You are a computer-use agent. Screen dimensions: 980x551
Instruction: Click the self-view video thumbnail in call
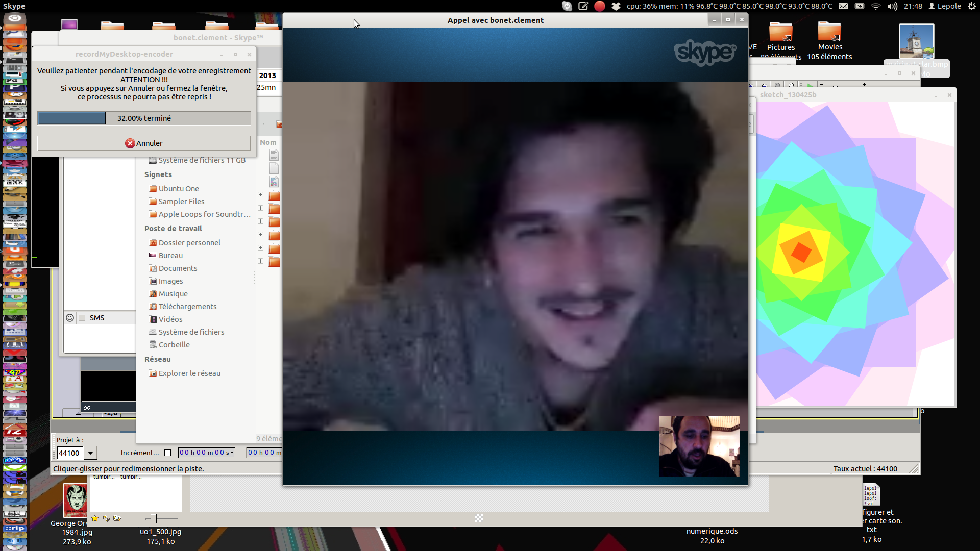click(x=699, y=446)
